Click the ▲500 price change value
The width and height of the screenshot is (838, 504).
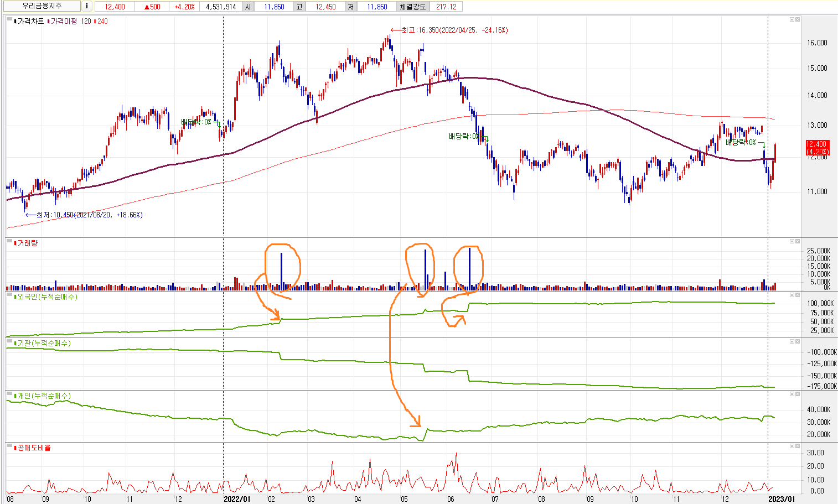point(151,7)
